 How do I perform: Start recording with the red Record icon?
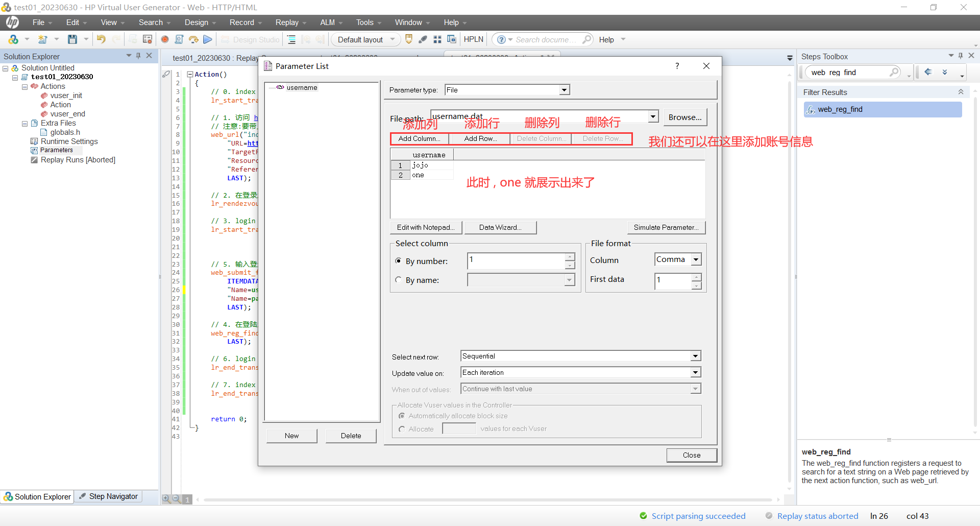click(x=165, y=39)
